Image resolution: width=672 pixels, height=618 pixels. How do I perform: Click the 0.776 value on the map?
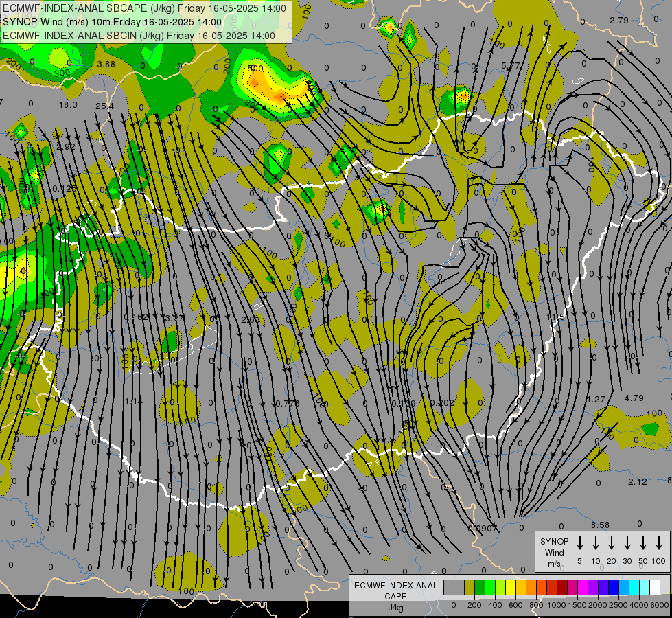[287, 404]
